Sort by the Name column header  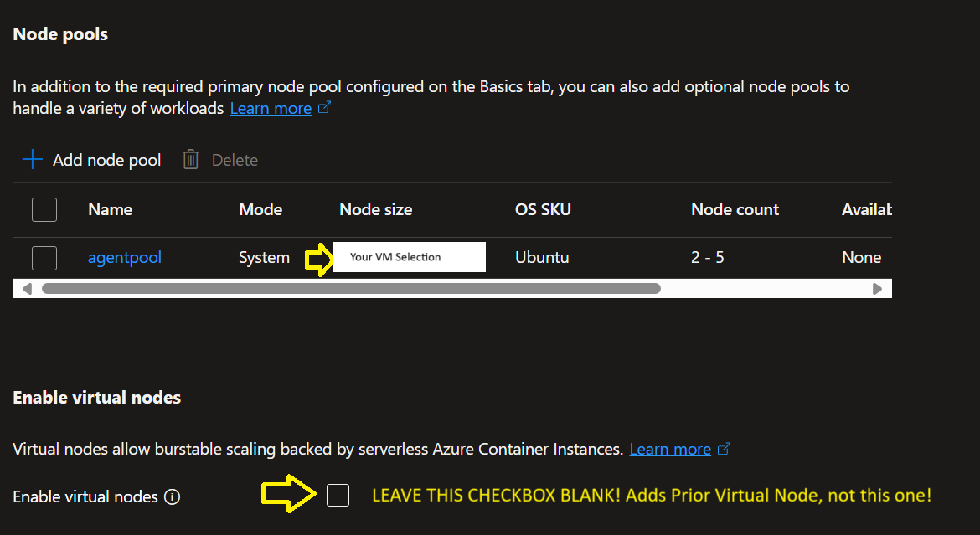[110, 209]
